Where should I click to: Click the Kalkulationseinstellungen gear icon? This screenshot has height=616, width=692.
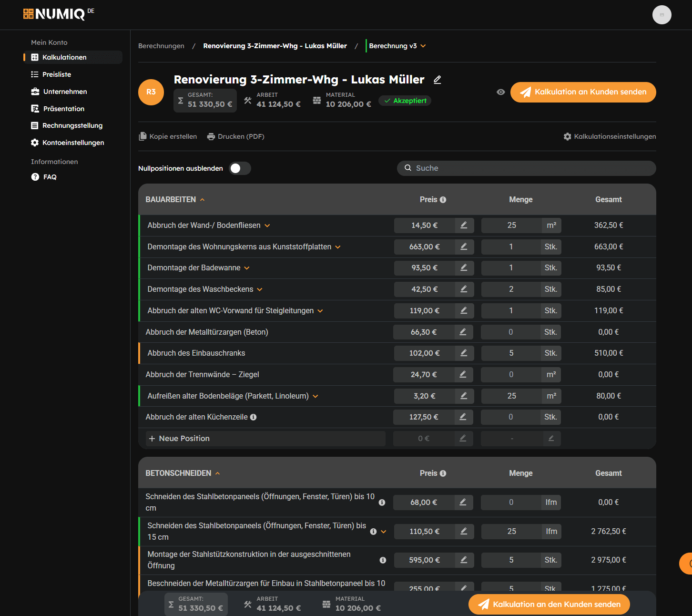point(567,137)
